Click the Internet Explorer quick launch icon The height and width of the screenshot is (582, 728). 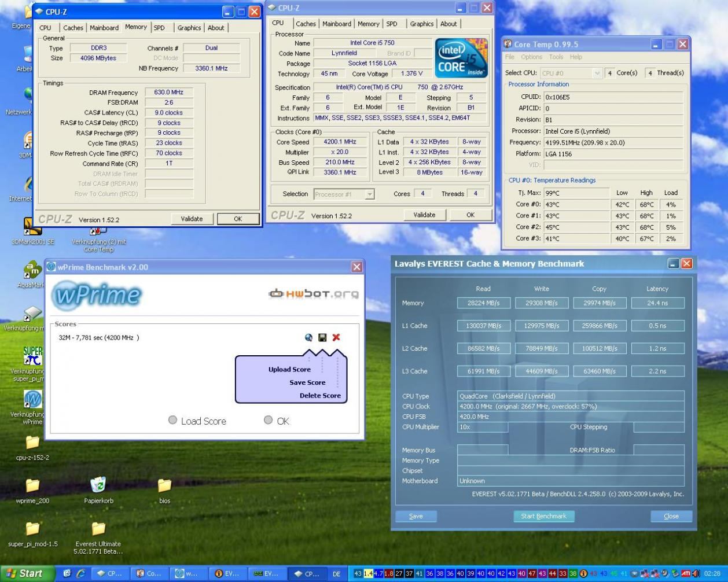[80, 573]
